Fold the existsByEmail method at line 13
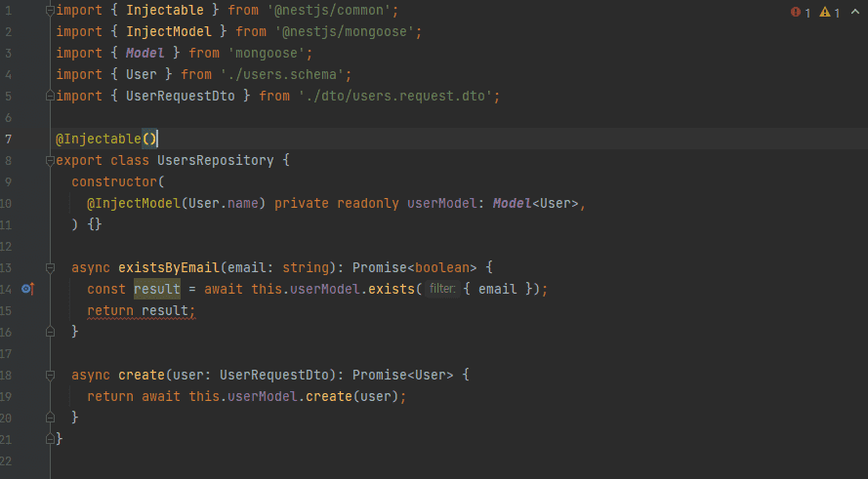 pos(50,268)
